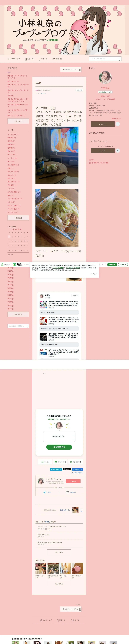
Task: Expand the 2017年 archive
Action: point(11,292)
